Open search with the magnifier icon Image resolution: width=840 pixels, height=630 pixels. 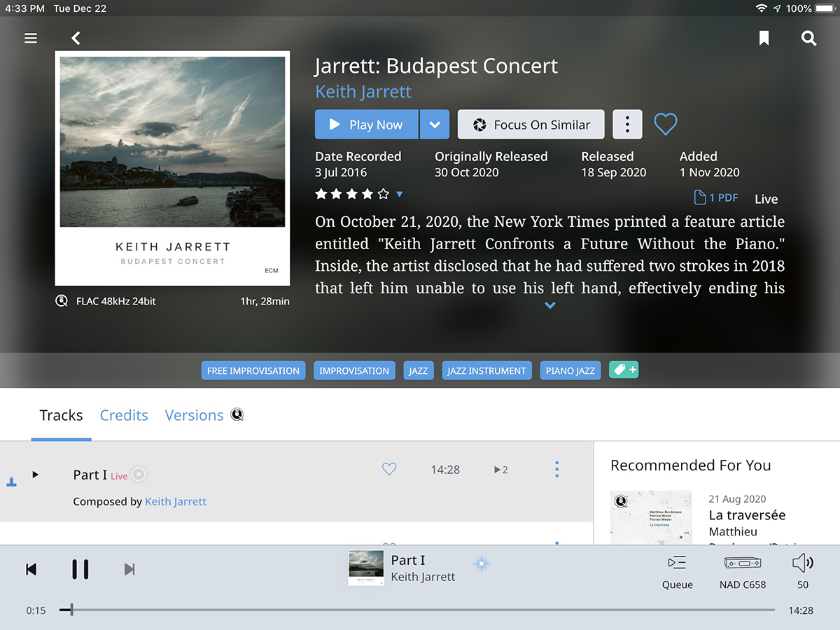pyautogui.click(x=808, y=38)
